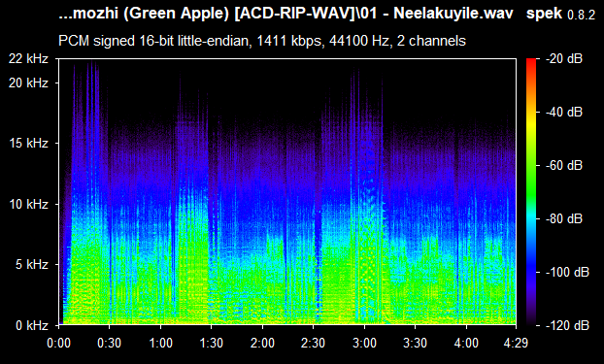Click the 20 kHz frequency label
Image resolution: width=604 pixels, height=364 pixels.
click(29, 83)
